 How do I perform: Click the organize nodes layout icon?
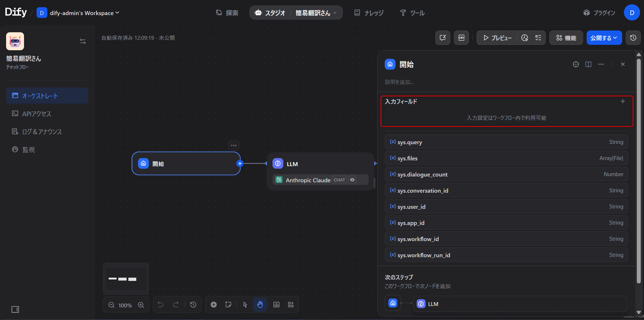pyautogui.click(x=291, y=305)
